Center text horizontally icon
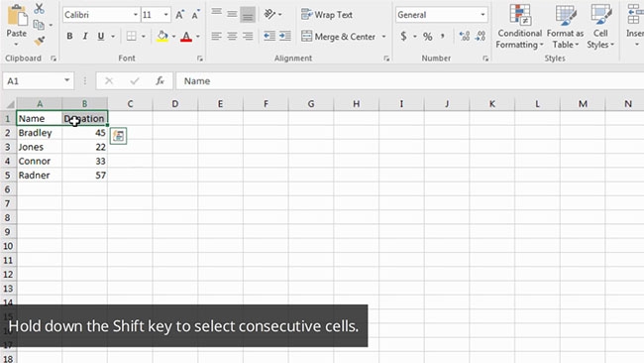 232,36
